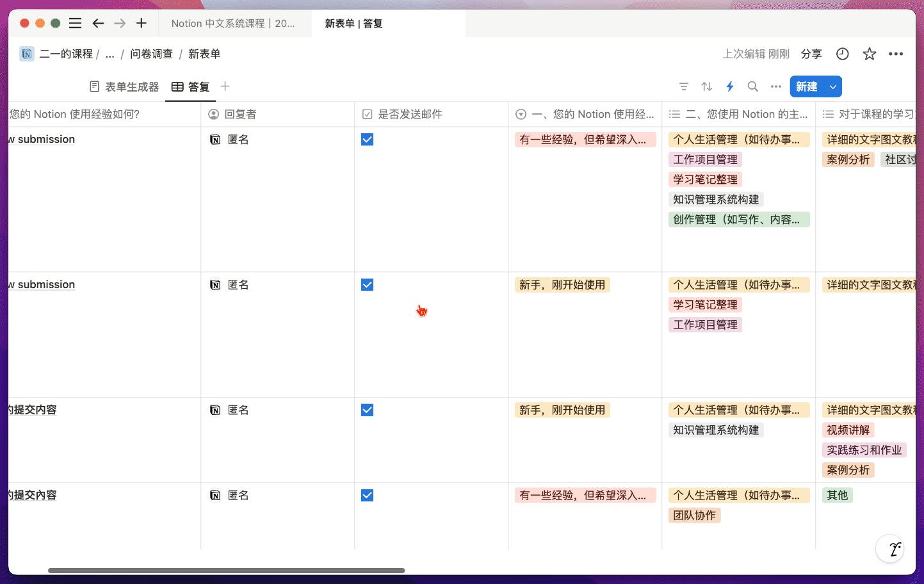
Task: Open 二一的课程 breadcrumb link
Action: (66, 54)
